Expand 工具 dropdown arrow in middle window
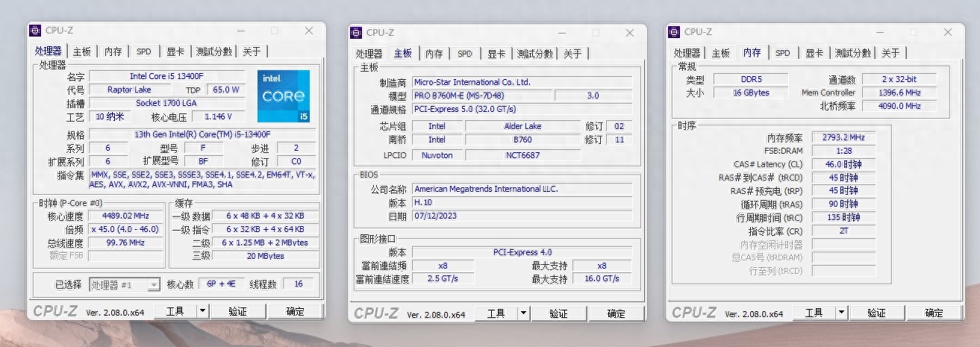 pos(524,313)
